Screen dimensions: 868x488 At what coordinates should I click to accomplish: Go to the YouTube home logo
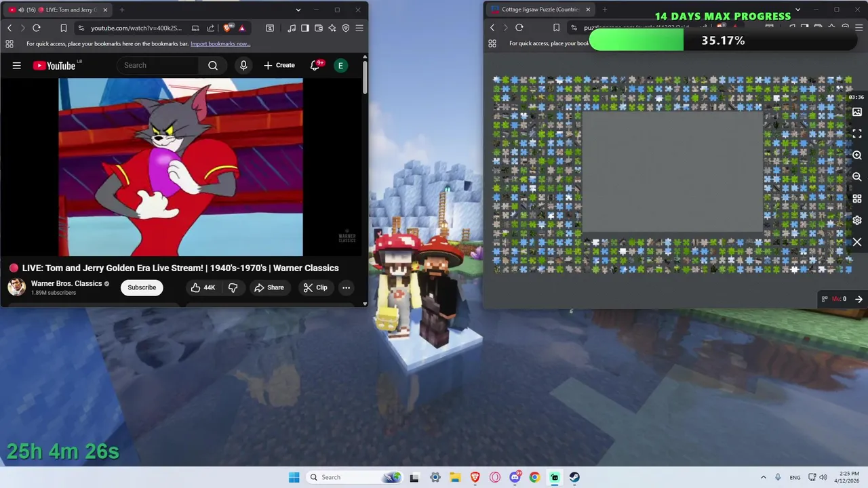54,65
